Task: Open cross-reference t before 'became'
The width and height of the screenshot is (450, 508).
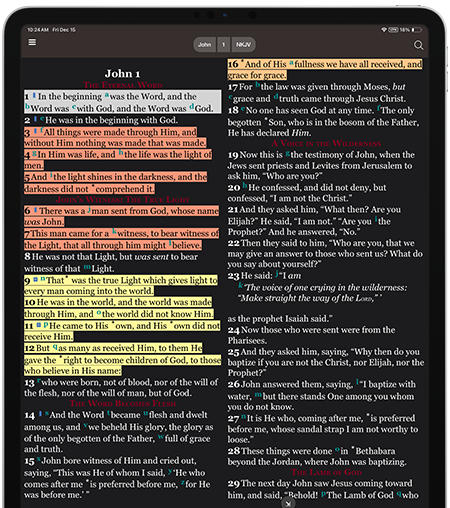Action: tap(108, 413)
